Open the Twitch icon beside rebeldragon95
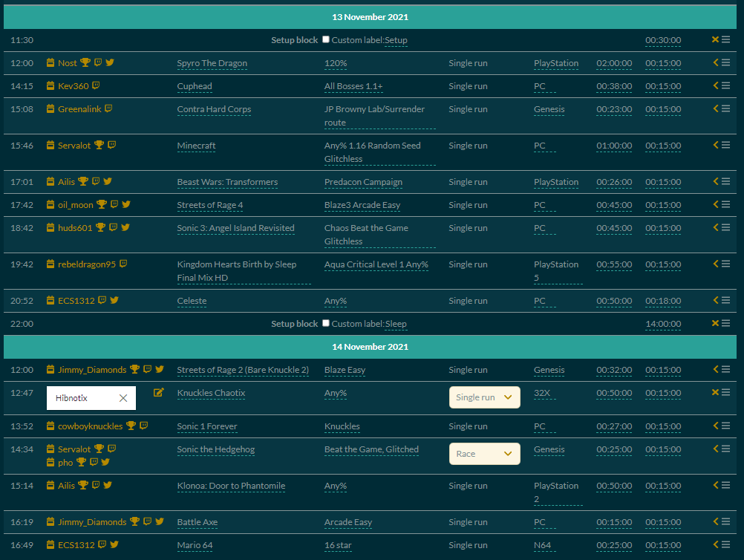 click(x=123, y=264)
